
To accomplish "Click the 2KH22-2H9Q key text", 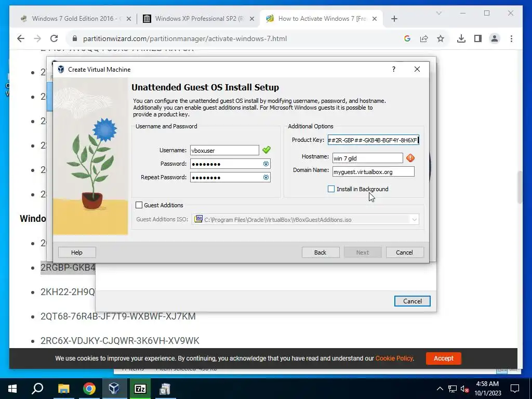I will (x=68, y=292).
